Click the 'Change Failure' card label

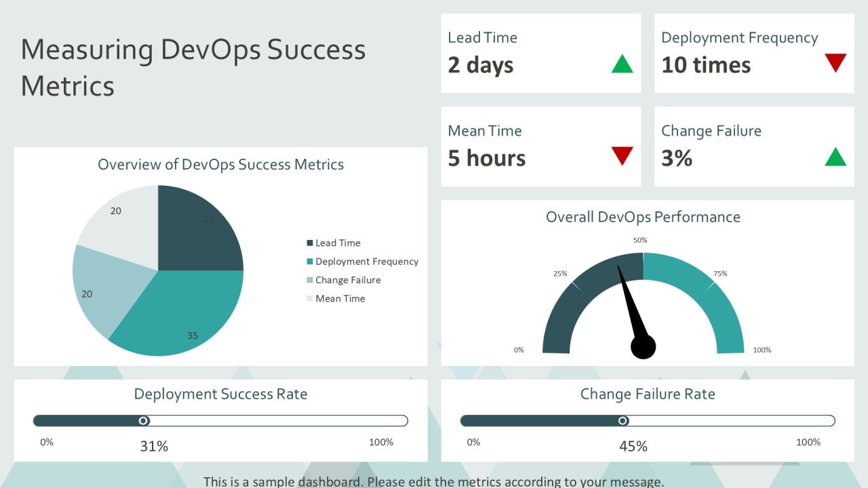click(x=711, y=131)
